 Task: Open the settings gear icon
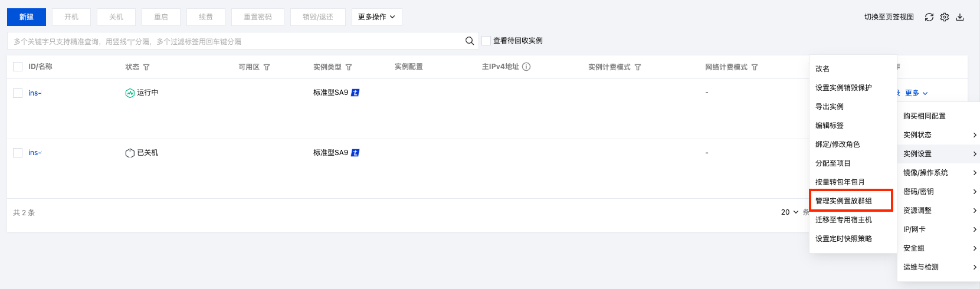(x=945, y=17)
